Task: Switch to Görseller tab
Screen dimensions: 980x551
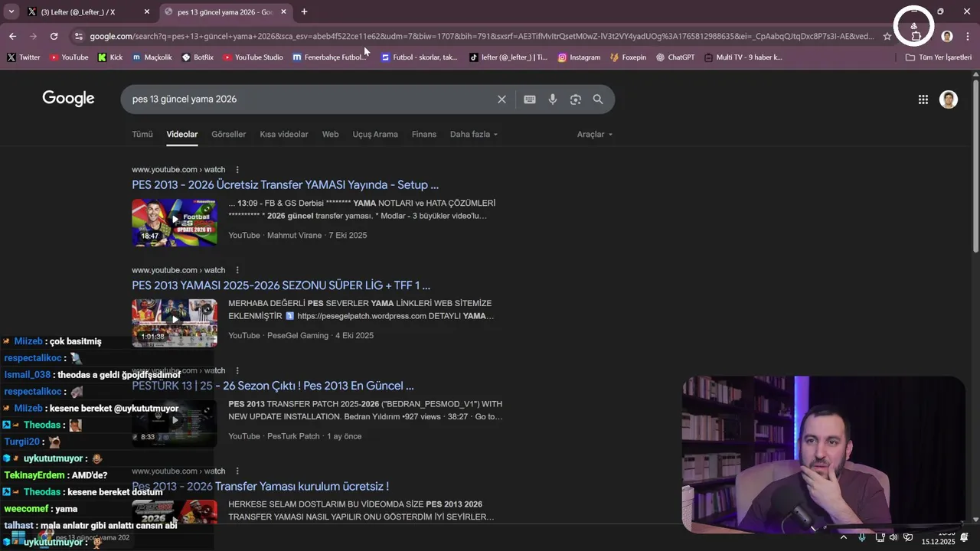Action: (x=229, y=134)
